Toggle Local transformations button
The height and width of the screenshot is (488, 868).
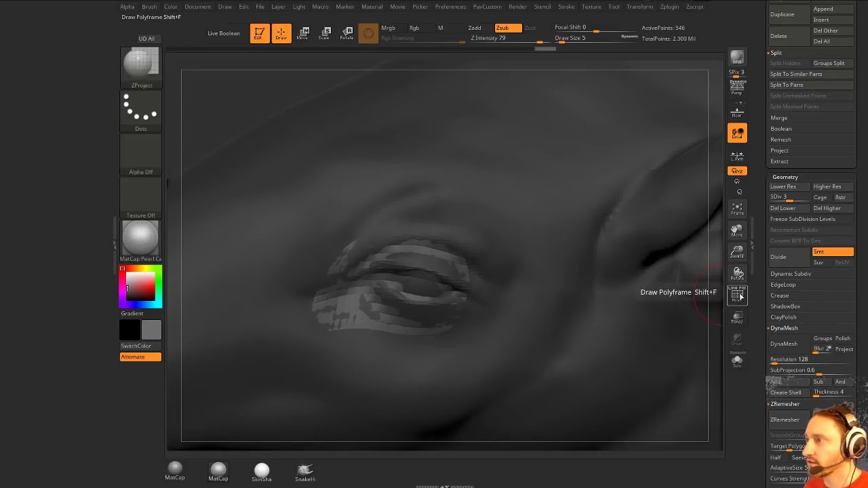[737, 133]
